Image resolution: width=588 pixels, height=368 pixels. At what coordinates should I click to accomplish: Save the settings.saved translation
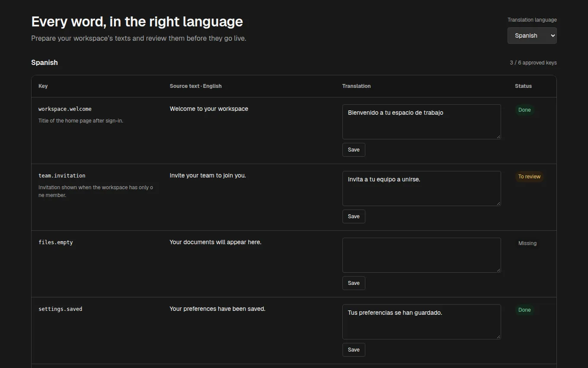click(354, 350)
